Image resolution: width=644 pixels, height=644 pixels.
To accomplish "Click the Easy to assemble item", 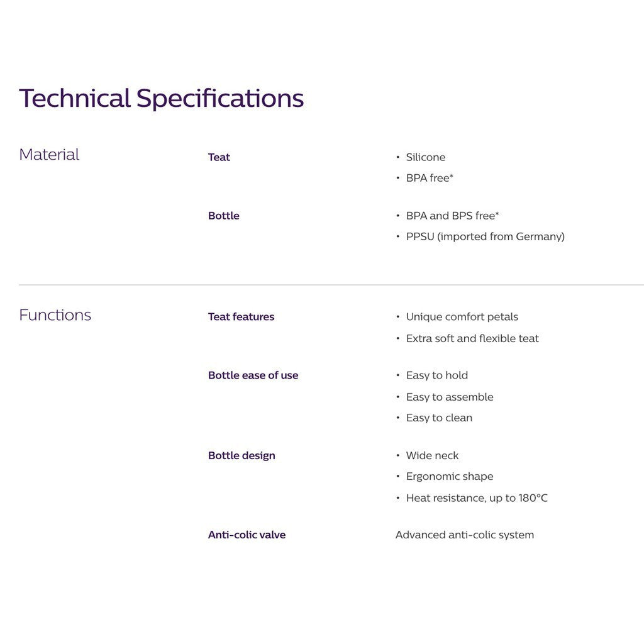I will tap(450, 397).
